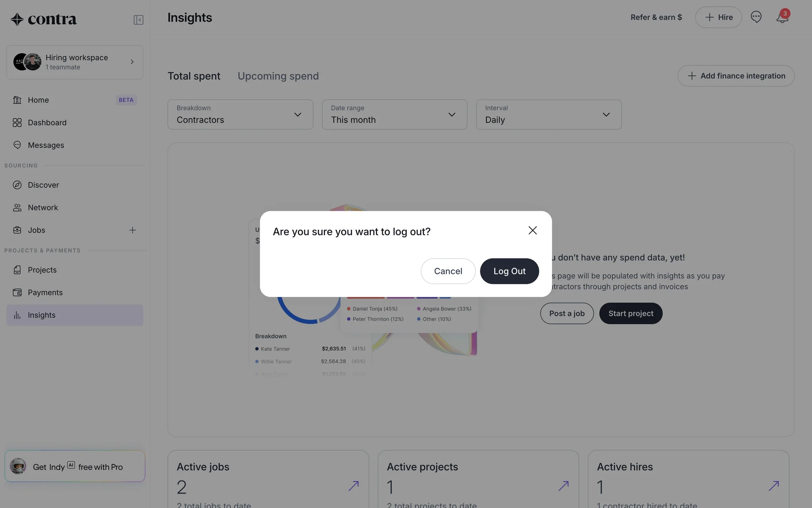The width and height of the screenshot is (812, 508).
Task: Expand the Hiring workspace switcher
Action: [x=75, y=62]
